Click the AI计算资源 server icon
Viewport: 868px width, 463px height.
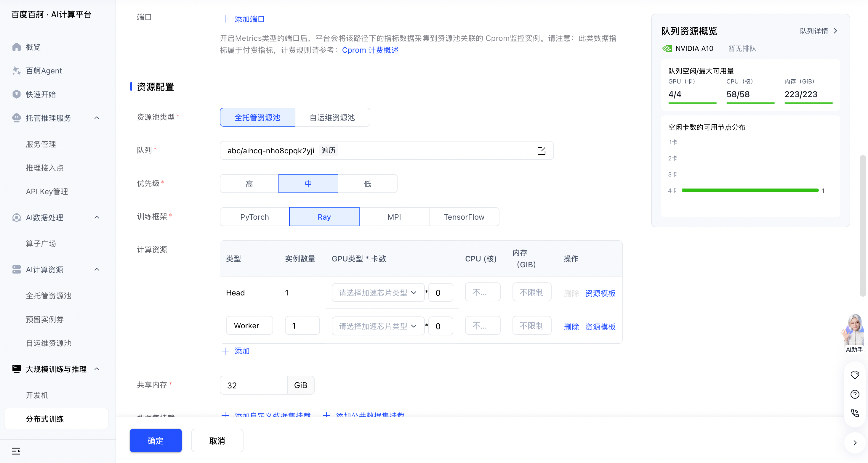tap(17, 269)
